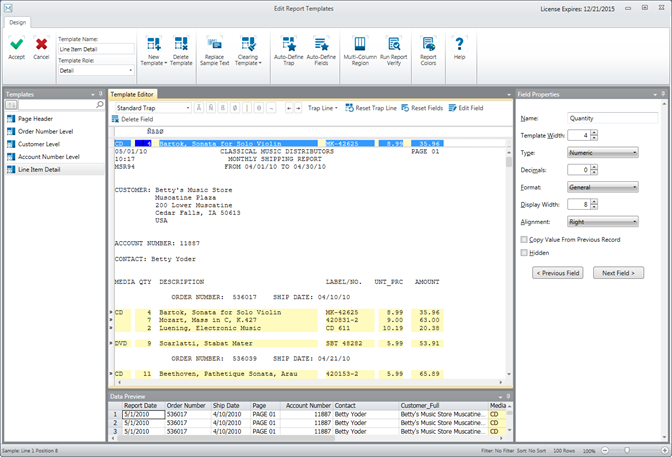The image size is (672, 457).
Task: Open the Report Colors palette
Action: pos(428,45)
